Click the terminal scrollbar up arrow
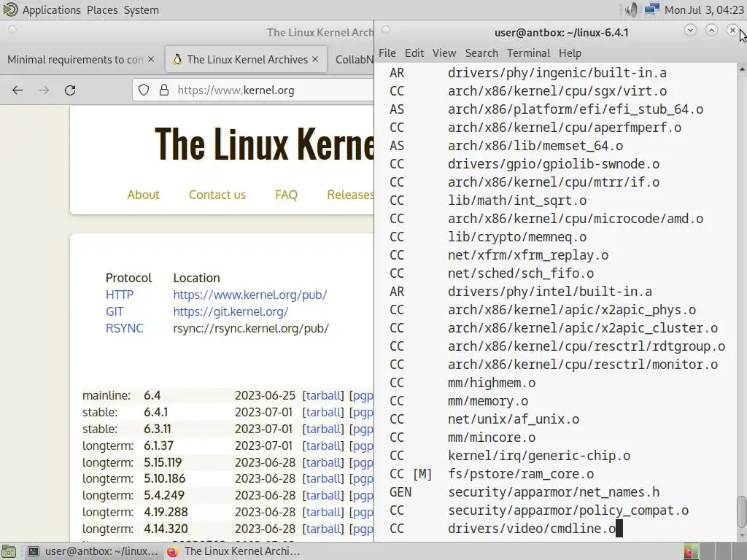This screenshot has height=560, width=747. coord(742,69)
